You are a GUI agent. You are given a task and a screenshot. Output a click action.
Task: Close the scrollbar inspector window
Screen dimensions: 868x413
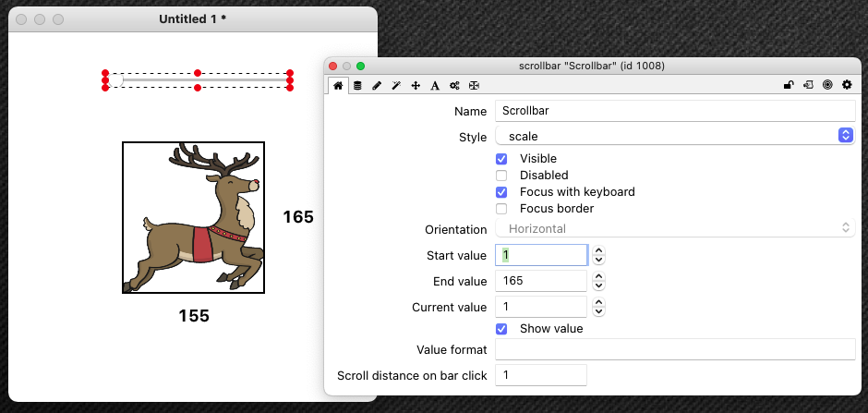tap(332, 66)
